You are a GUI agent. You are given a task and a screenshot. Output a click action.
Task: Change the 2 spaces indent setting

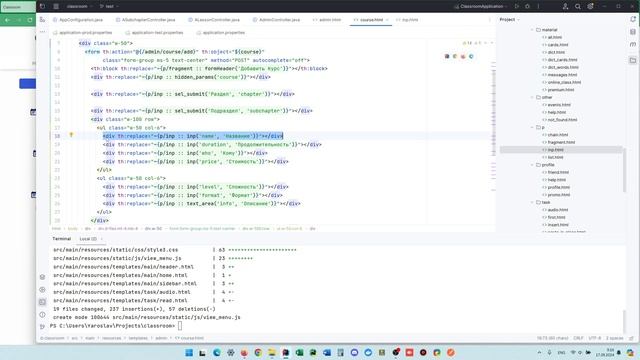point(614,338)
